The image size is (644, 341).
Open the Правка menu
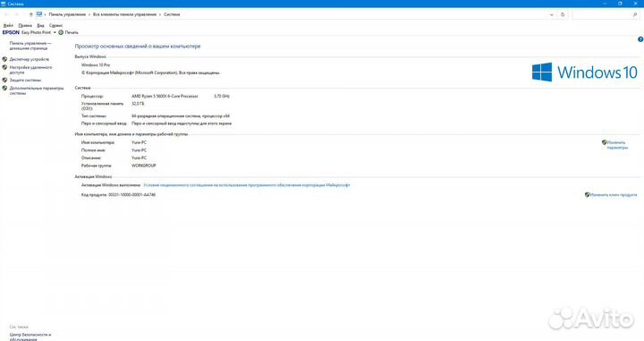point(25,25)
